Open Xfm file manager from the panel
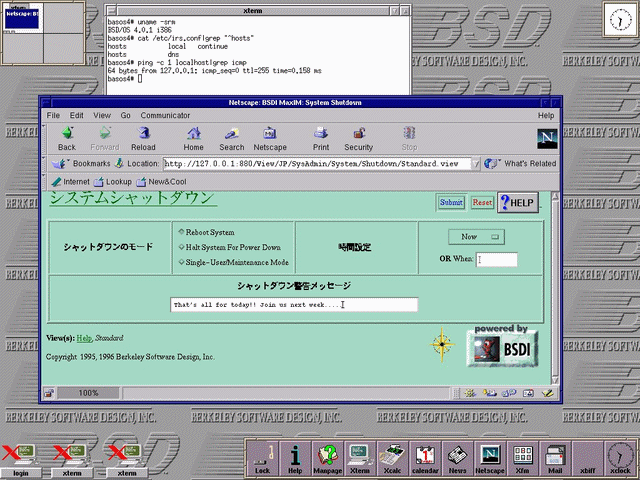The width and height of the screenshot is (640, 480). (522, 458)
